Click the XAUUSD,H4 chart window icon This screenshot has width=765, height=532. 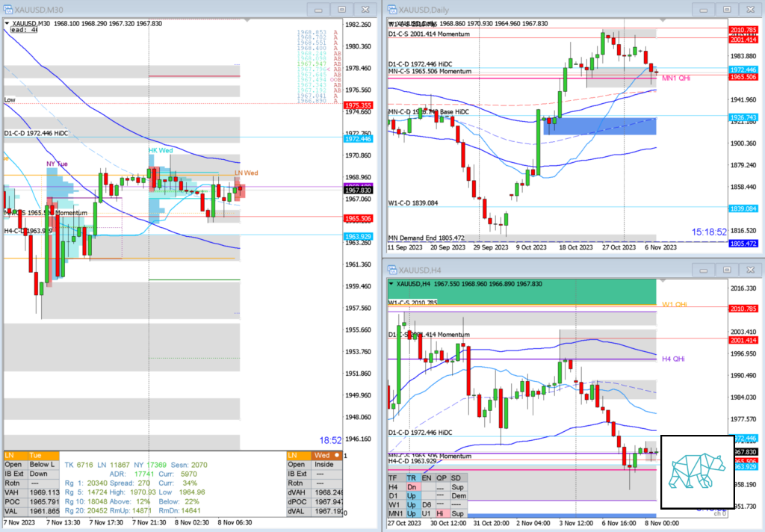click(x=391, y=270)
